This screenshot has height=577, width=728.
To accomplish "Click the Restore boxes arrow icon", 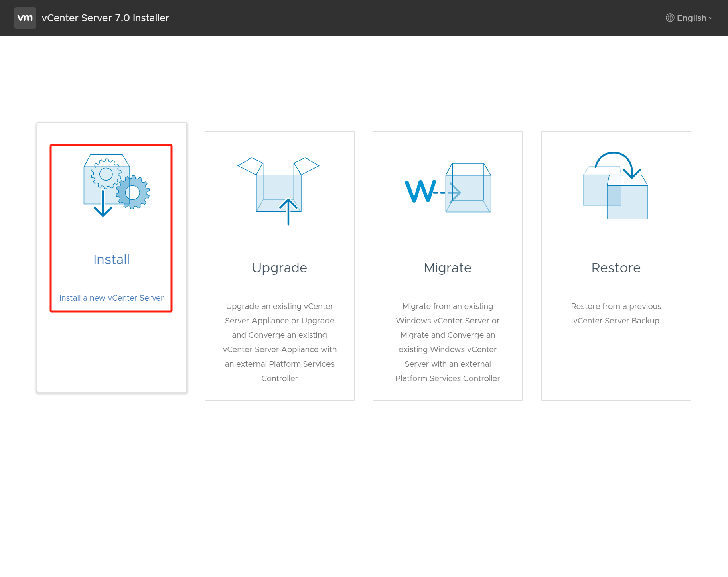I will point(616,185).
